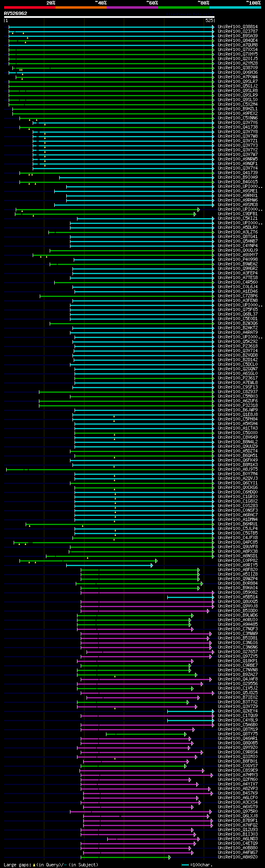Click the orange ~40% identity legend segment
The image size is (265, 868).
pyautogui.click(x=81, y=7)
